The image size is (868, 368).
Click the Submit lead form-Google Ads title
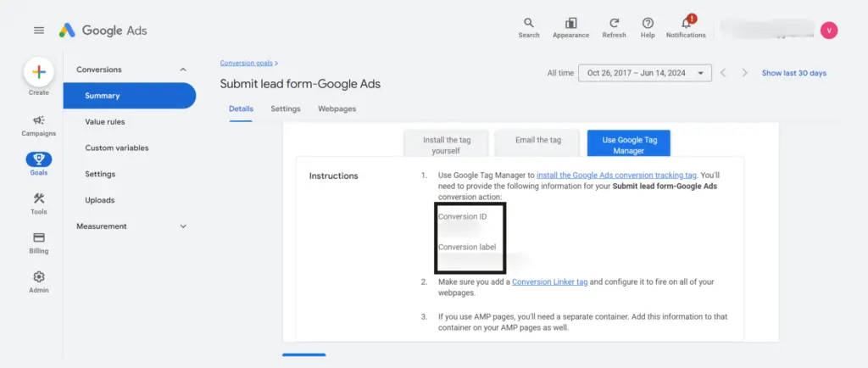300,84
